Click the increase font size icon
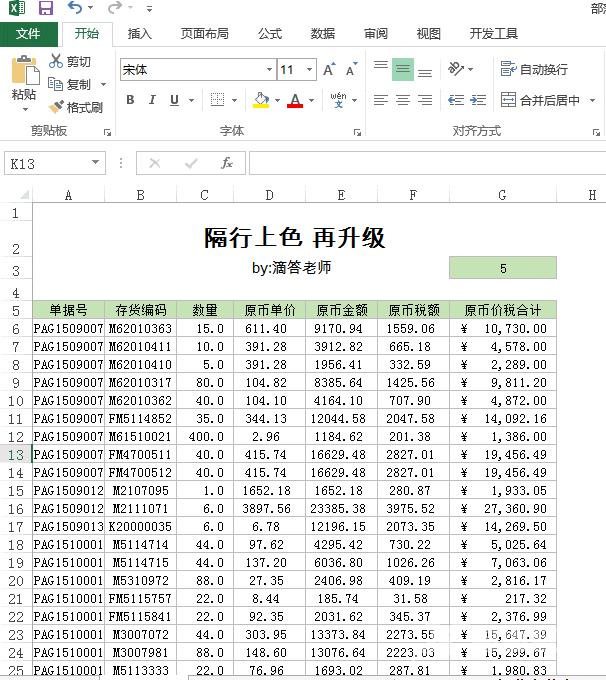The height and width of the screenshot is (680, 606). 329,70
